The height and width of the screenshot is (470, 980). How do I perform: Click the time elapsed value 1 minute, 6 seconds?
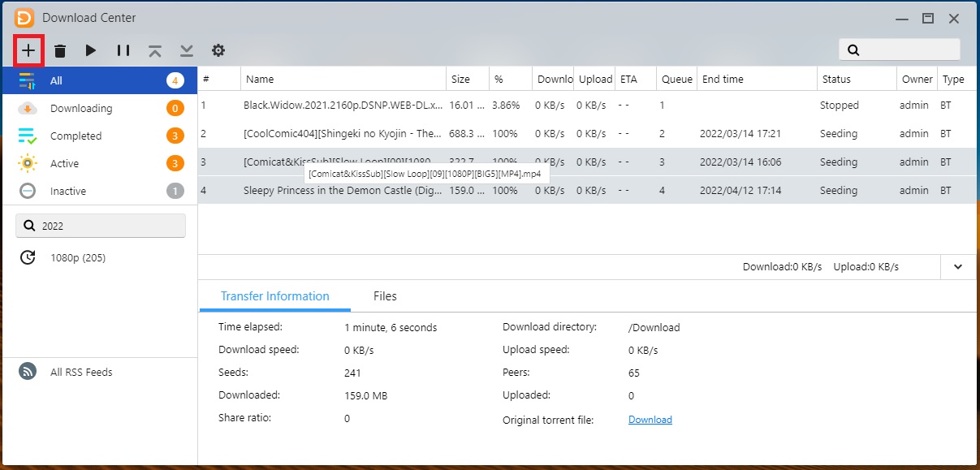pos(391,327)
